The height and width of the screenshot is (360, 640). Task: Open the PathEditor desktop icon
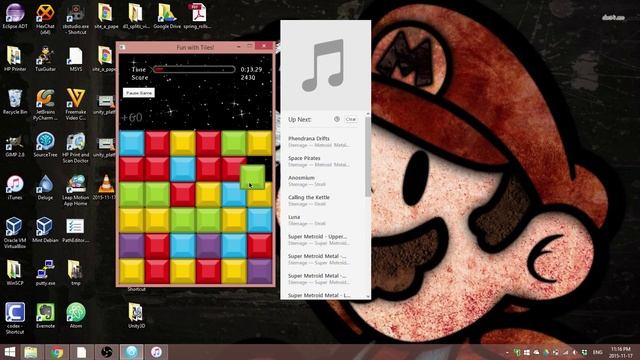76,230
